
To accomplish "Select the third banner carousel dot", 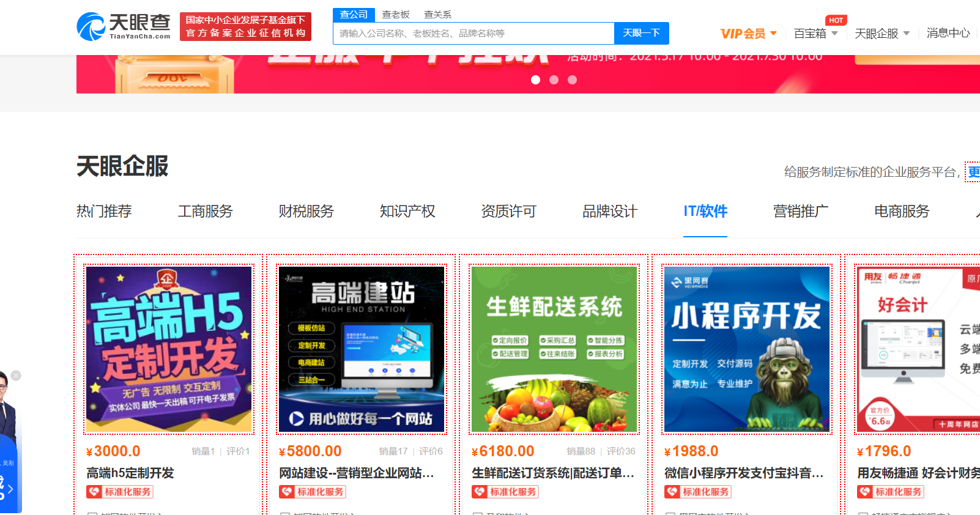I will click(x=572, y=80).
